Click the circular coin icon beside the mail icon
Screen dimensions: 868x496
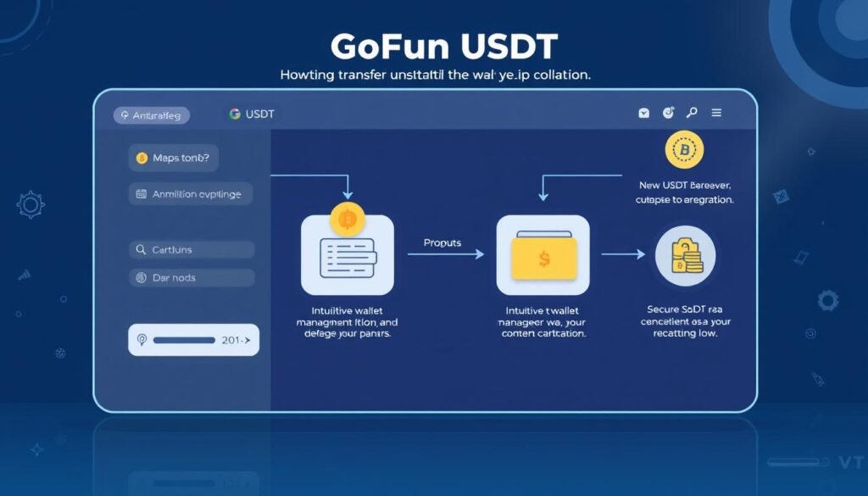click(668, 113)
